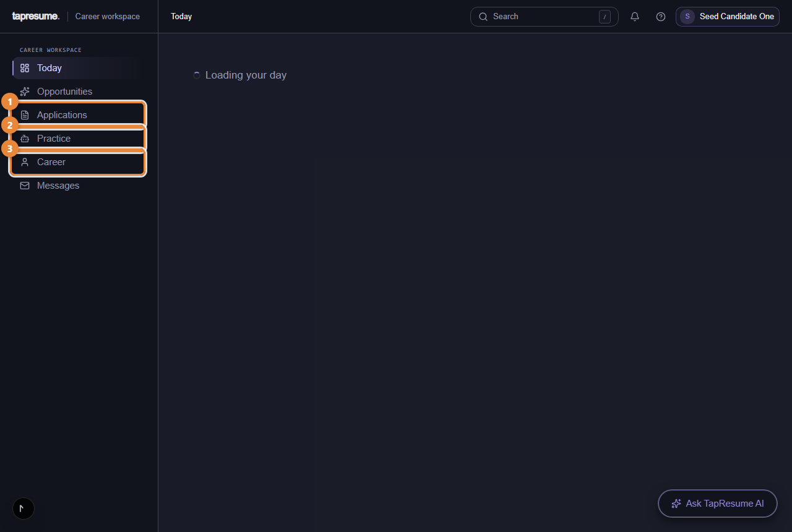Click the Messages envelope icon

click(25, 186)
